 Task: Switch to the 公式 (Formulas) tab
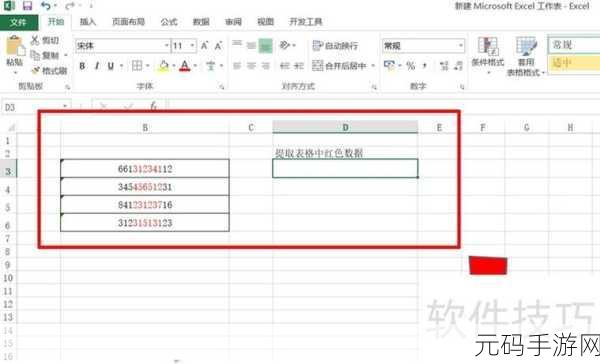[x=169, y=22]
